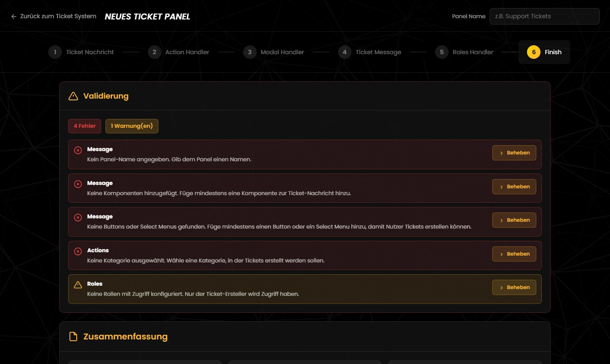Click error icon for Keine Komponenten message
610x364 pixels.
click(x=78, y=184)
